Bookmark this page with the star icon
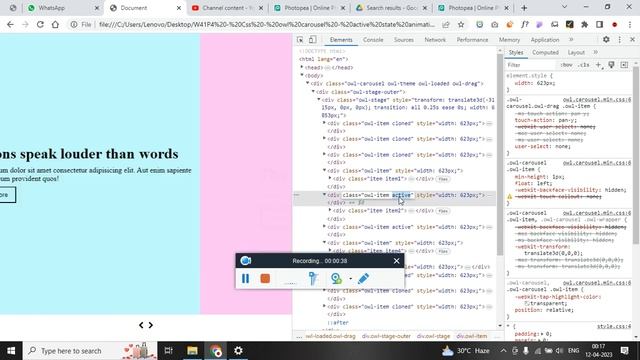 [x=461, y=24]
